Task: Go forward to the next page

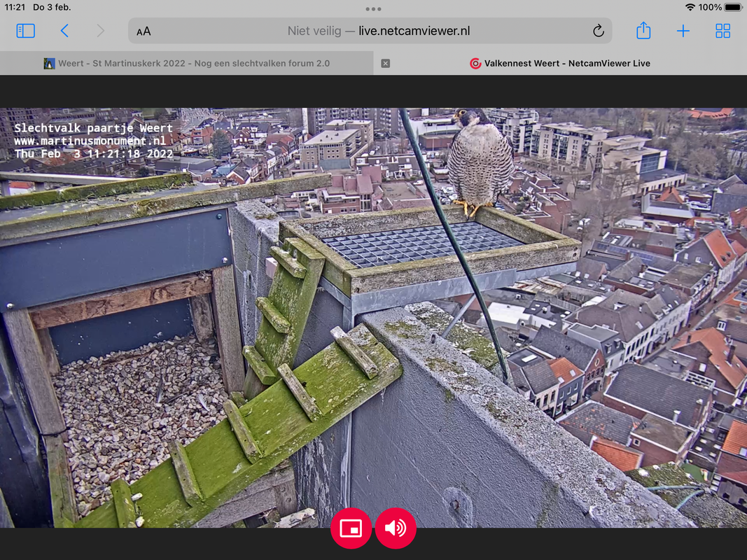Action: click(100, 31)
